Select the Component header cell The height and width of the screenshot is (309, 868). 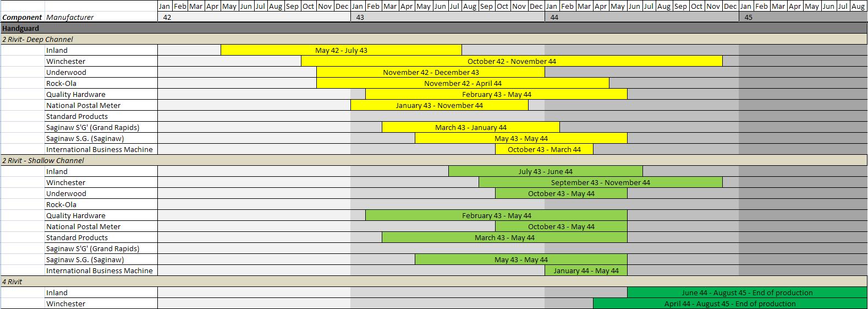click(x=23, y=17)
